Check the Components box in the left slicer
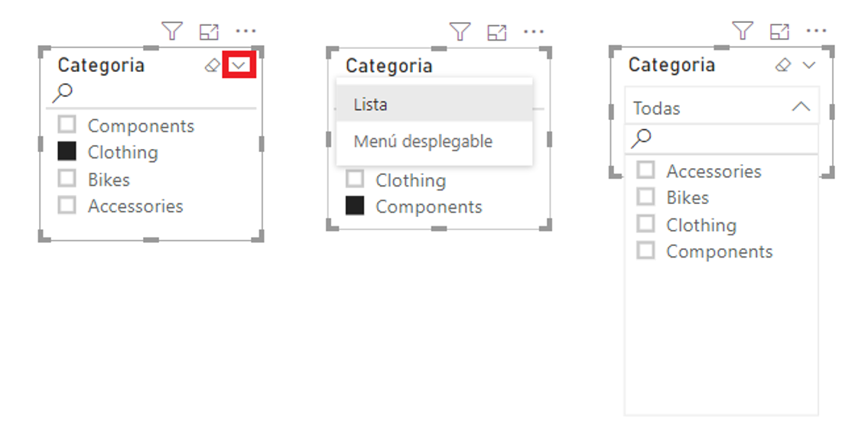 67,125
